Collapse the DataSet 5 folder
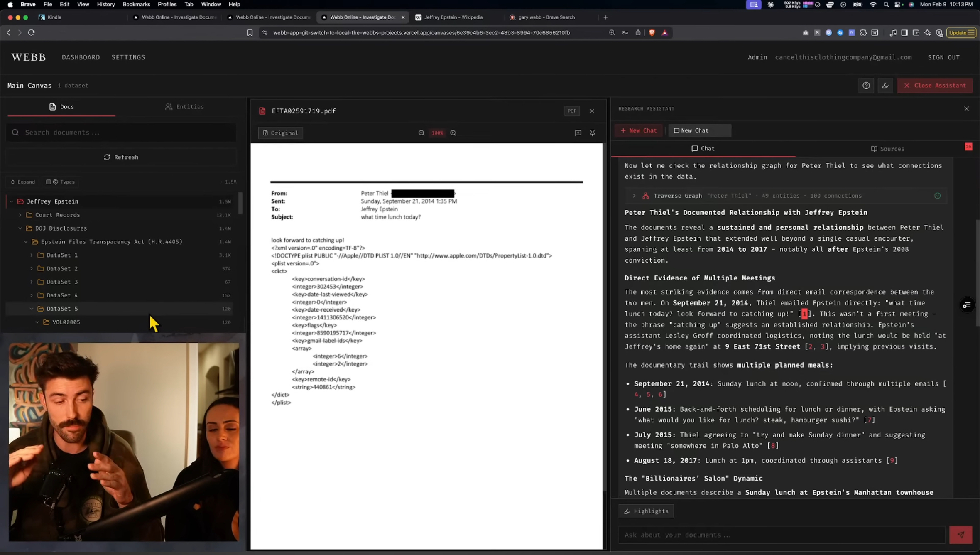The height and width of the screenshot is (555, 980). click(32, 309)
